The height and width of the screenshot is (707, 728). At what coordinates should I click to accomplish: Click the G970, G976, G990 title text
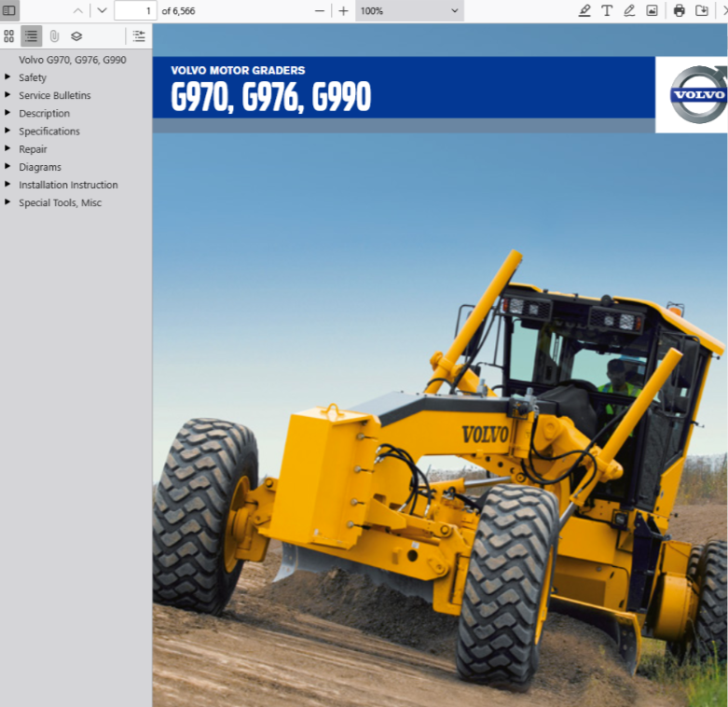tap(271, 97)
